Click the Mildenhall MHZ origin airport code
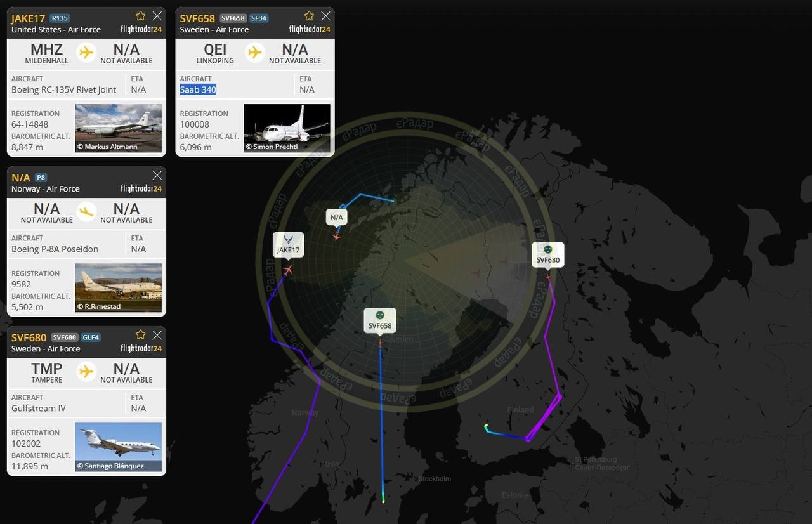The height and width of the screenshot is (524, 812). click(46, 50)
